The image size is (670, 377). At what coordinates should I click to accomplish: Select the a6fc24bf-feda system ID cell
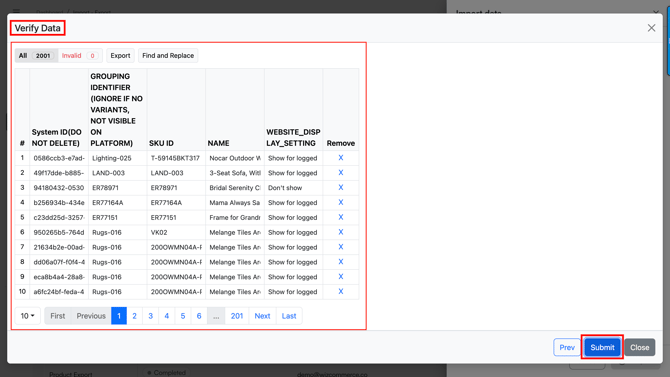[59, 292]
